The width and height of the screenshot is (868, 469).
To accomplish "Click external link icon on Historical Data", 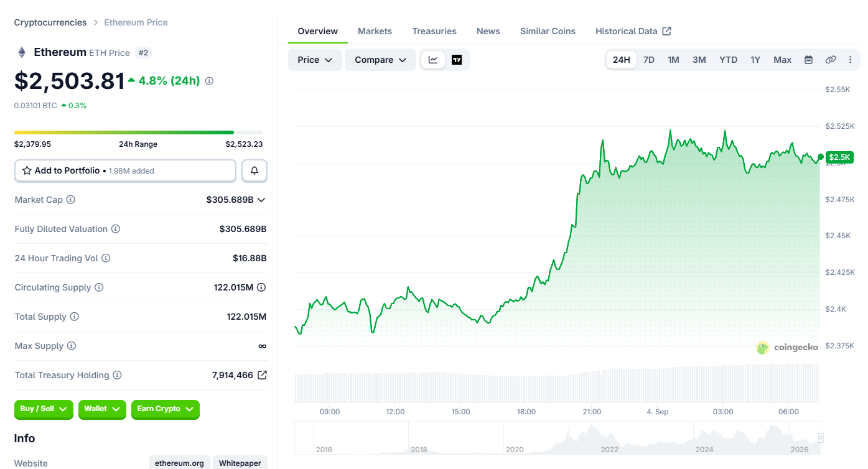I will (667, 31).
